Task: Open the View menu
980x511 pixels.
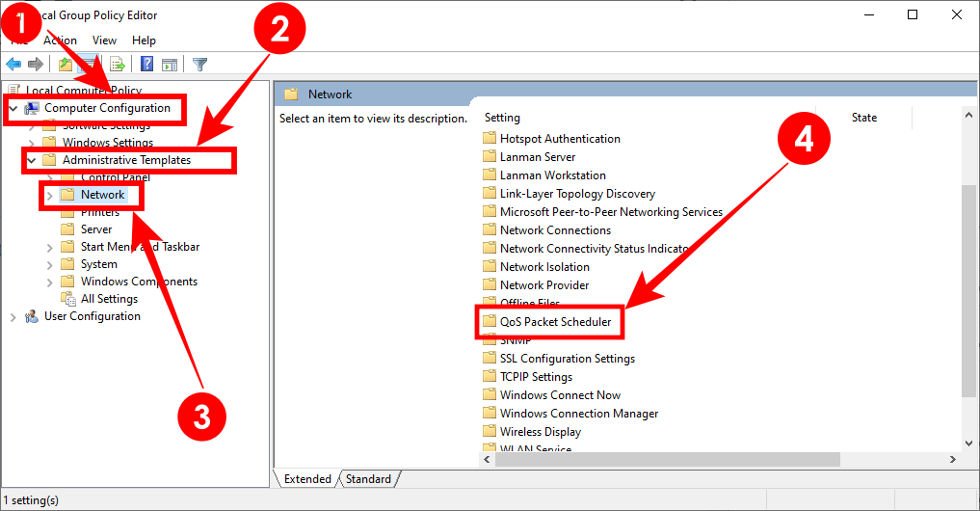Action: [x=104, y=40]
